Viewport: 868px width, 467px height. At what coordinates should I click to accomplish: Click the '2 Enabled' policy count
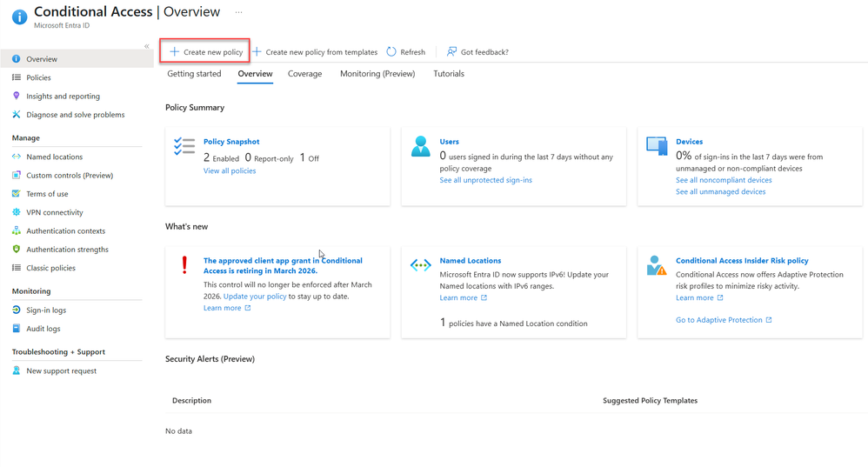pyautogui.click(x=221, y=157)
